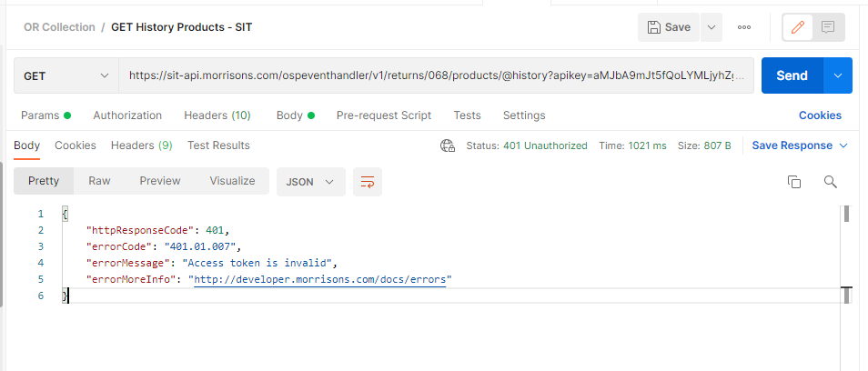Screen dimensions: 868x371
Task: Switch to the request Body tab
Action: (295, 115)
